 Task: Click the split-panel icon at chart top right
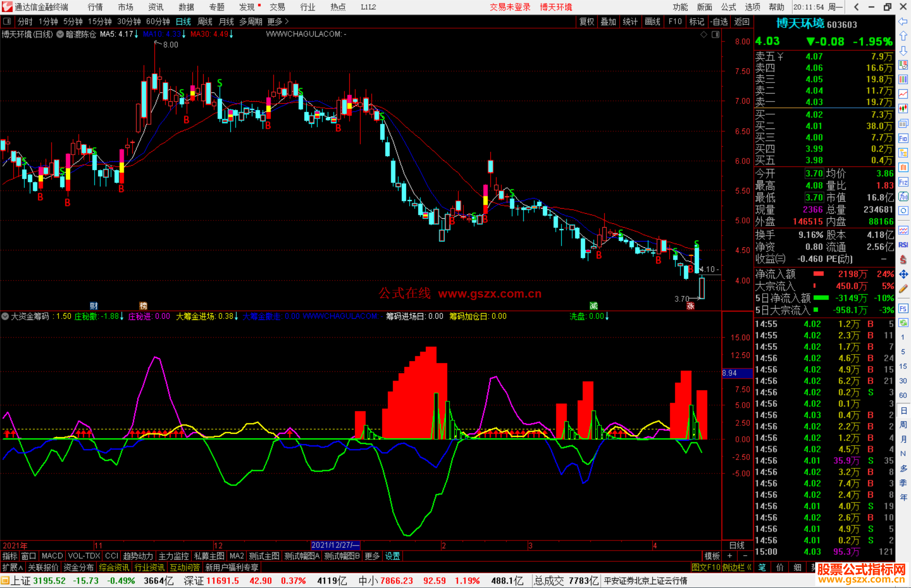coord(715,35)
